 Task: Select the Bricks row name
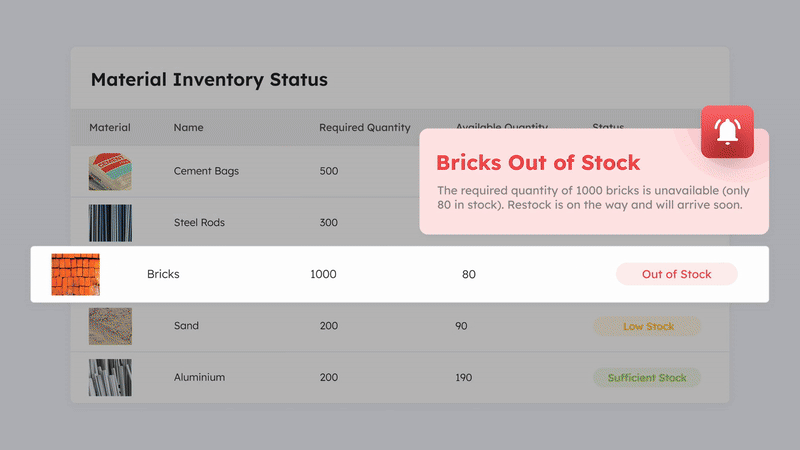163,274
